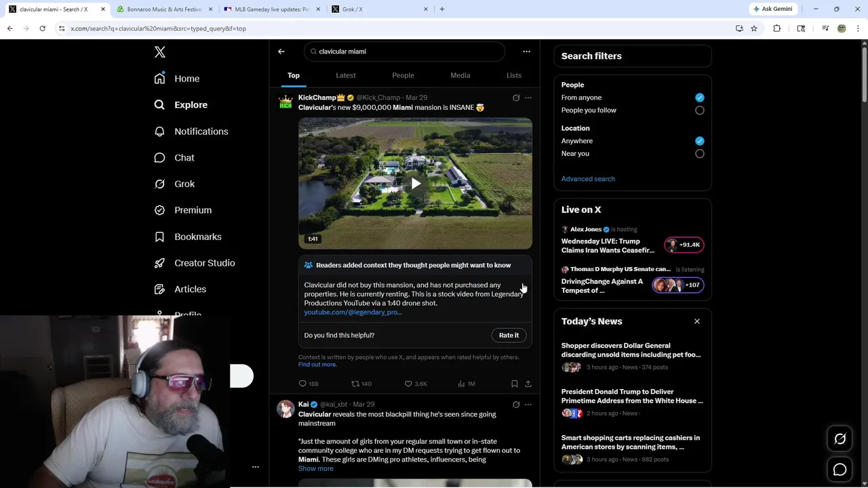
Task: Open Creator Studio in the sidebar
Action: [195, 263]
